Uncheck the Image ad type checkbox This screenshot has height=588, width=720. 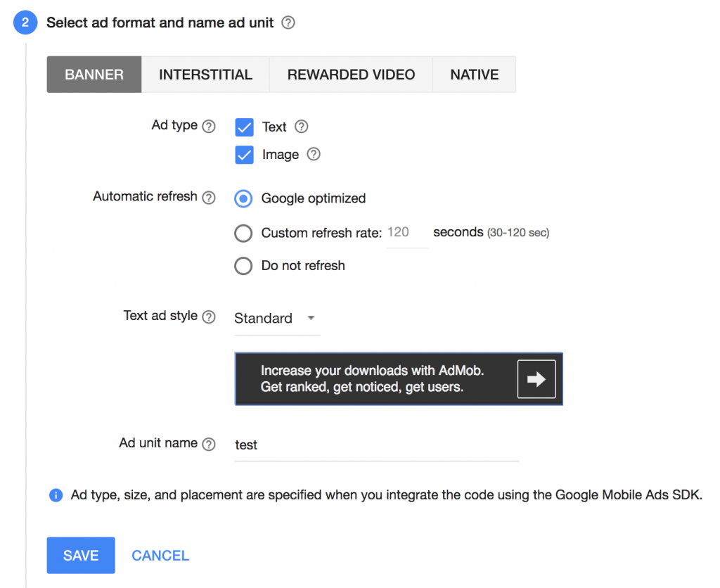pos(244,154)
